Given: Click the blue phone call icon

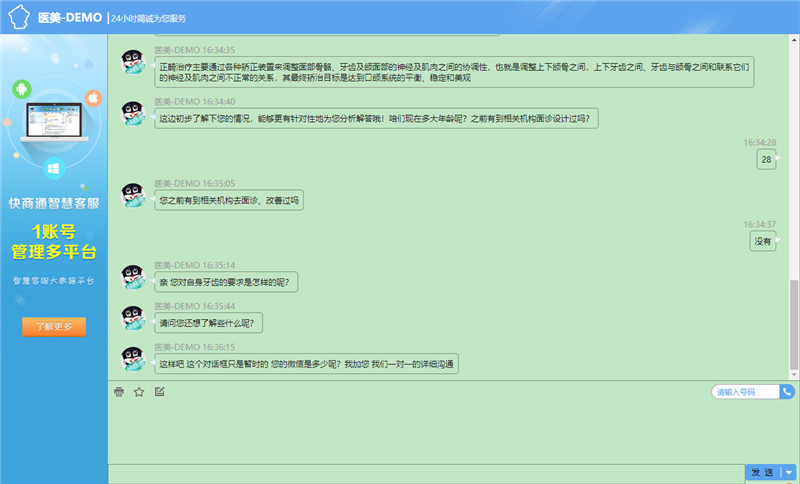Looking at the screenshot, I should click(x=787, y=392).
